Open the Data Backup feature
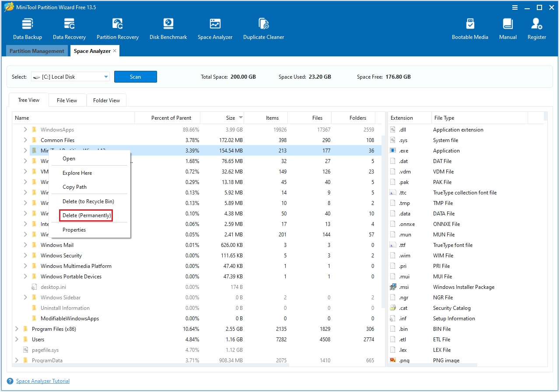Screen dimensions: 560x392 click(x=27, y=27)
